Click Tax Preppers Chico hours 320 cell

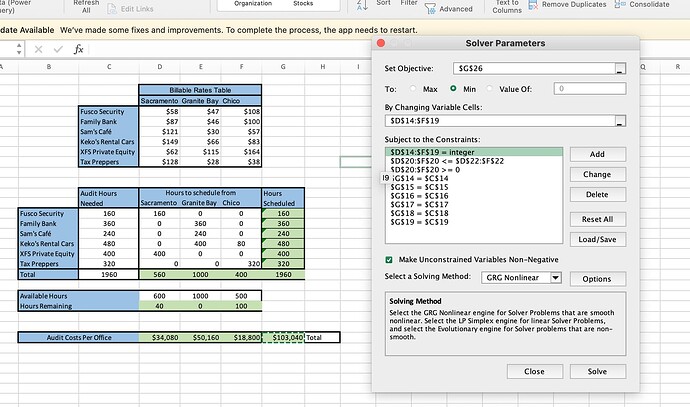point(241,264)
